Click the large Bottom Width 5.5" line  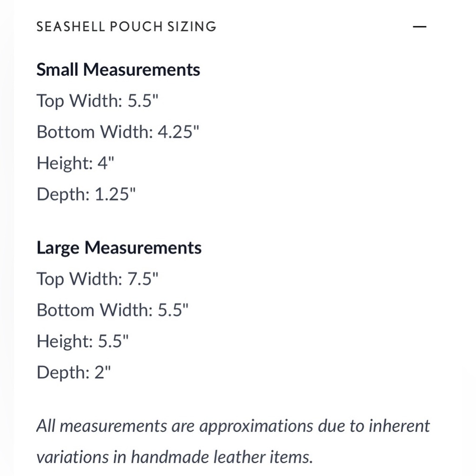[x=112, y=310]
